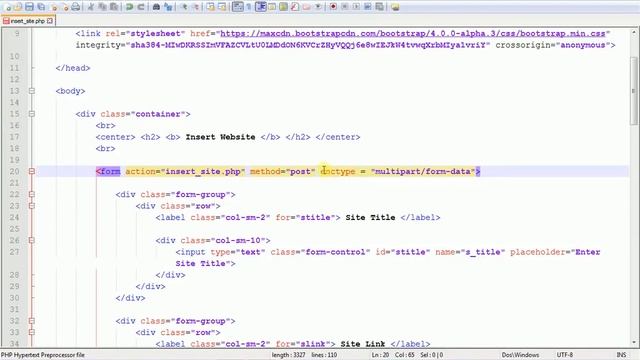Collapse form-group div fold at line 32

pos(31,321)
